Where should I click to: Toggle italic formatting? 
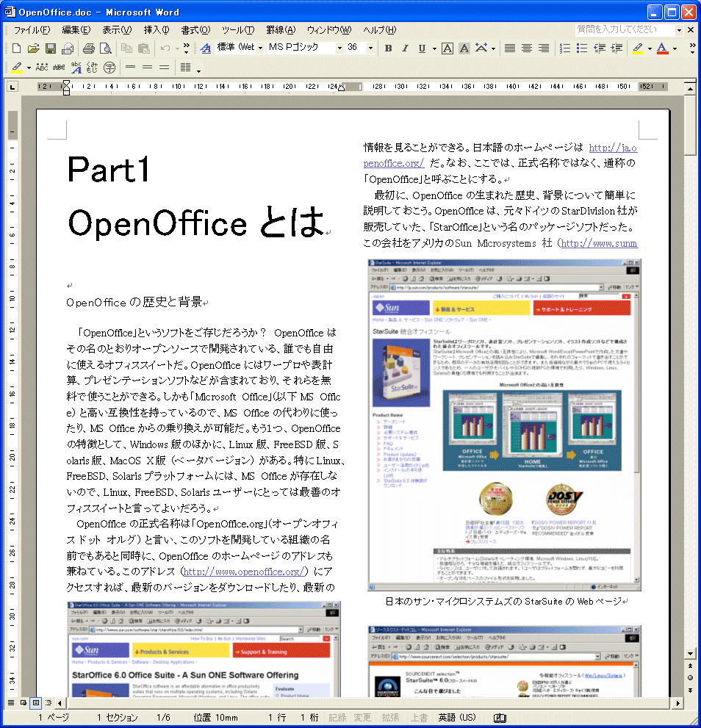coord(405,48)
